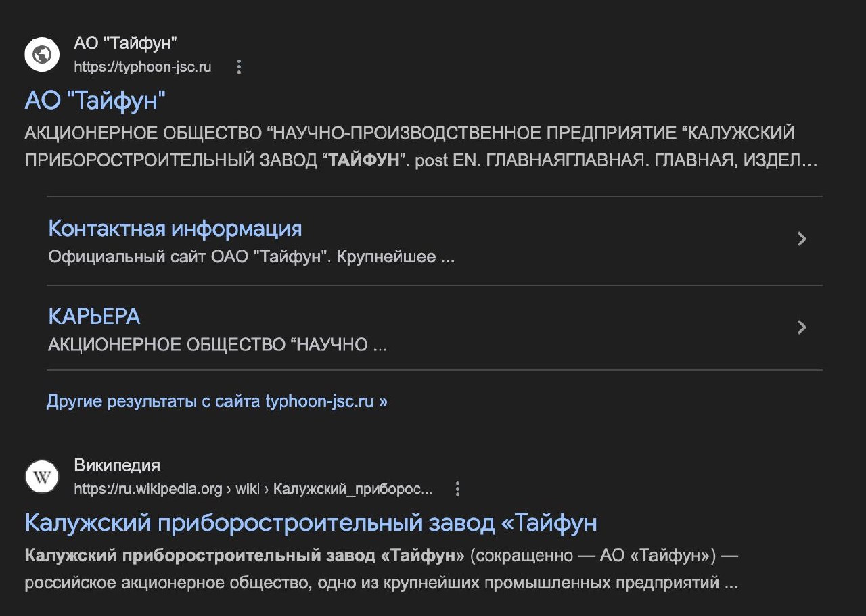Open three-dot menu next to typhoon-jsc.ru URL
The height and width of the screenshot is (616, 866).
pos(238,67)
